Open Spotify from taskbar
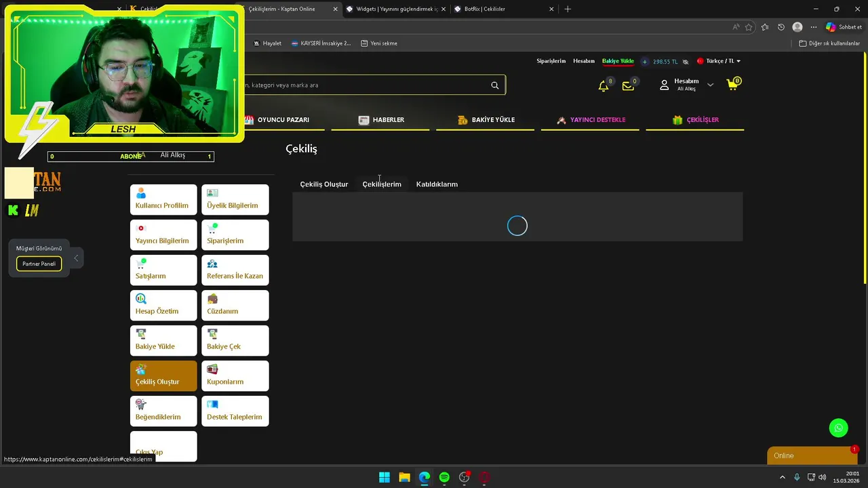Screen dimensions: 868x488 (444, 477)
